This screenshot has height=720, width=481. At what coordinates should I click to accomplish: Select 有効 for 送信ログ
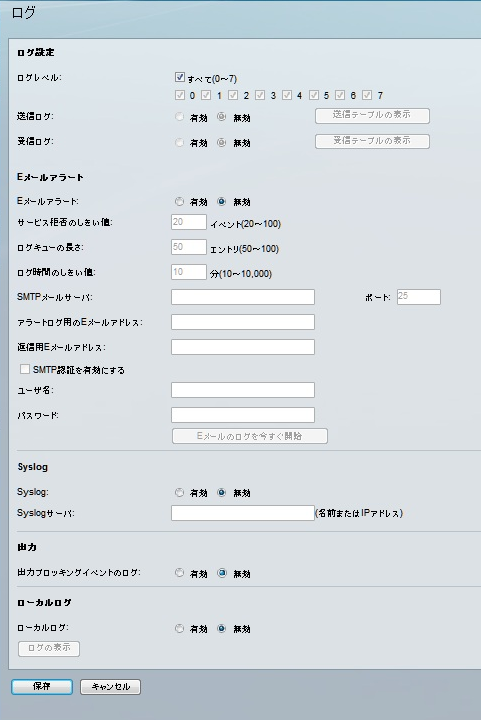tap(179, 117)
